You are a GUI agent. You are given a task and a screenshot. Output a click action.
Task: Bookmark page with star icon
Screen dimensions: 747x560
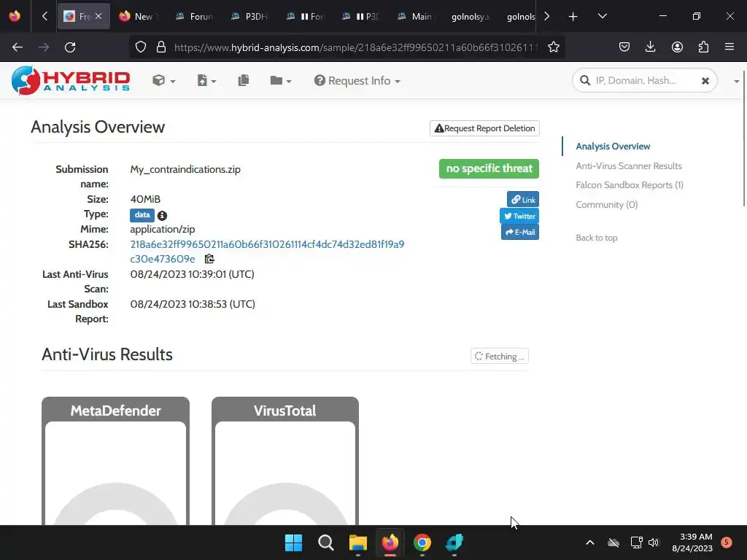(x=554, y=47)
